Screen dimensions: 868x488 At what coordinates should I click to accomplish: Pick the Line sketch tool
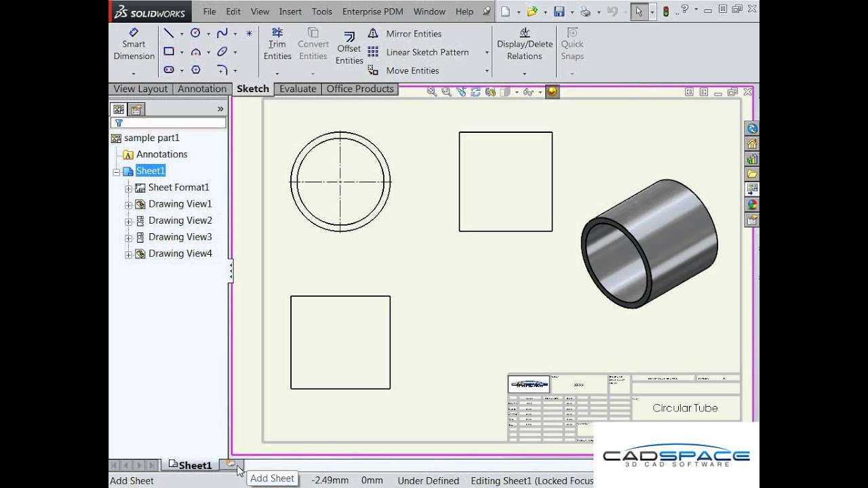click(169, 33)
